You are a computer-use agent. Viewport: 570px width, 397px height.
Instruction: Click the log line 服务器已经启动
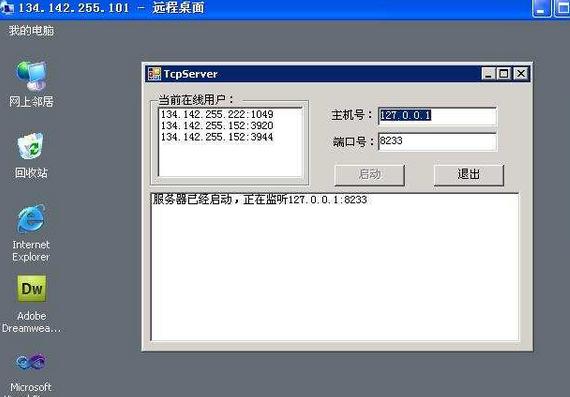[x=260, y=200]
